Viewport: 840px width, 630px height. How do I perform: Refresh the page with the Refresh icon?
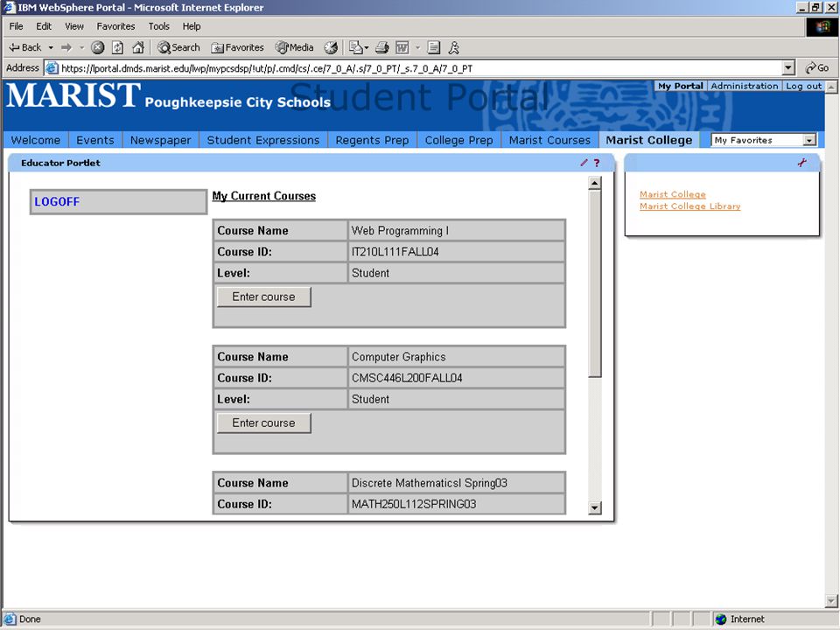(x=117, y=47)
